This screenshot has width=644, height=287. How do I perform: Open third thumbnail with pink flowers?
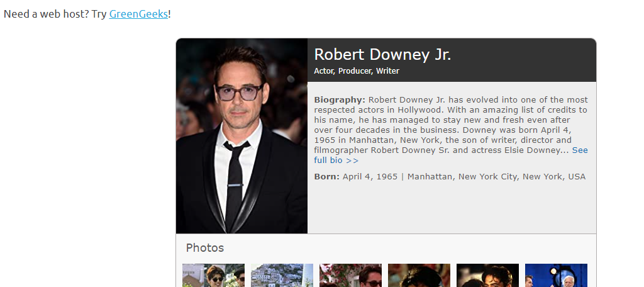[351, 276]
